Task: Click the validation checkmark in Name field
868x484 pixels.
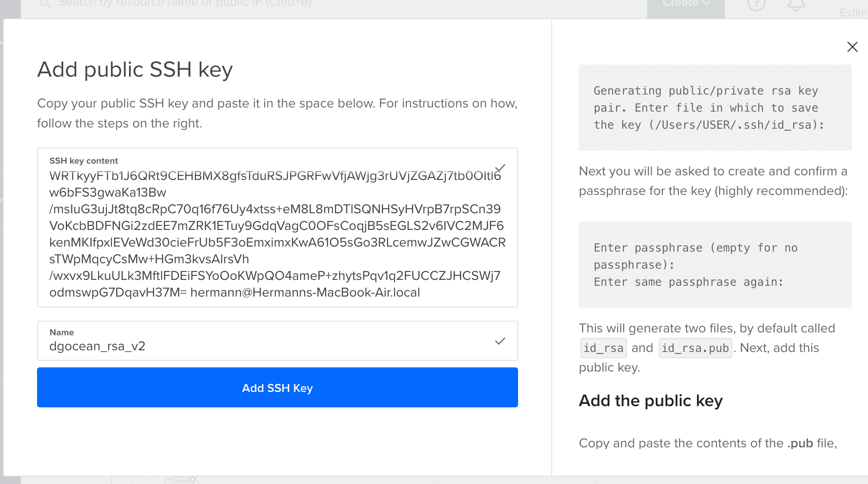Action: 500,341
